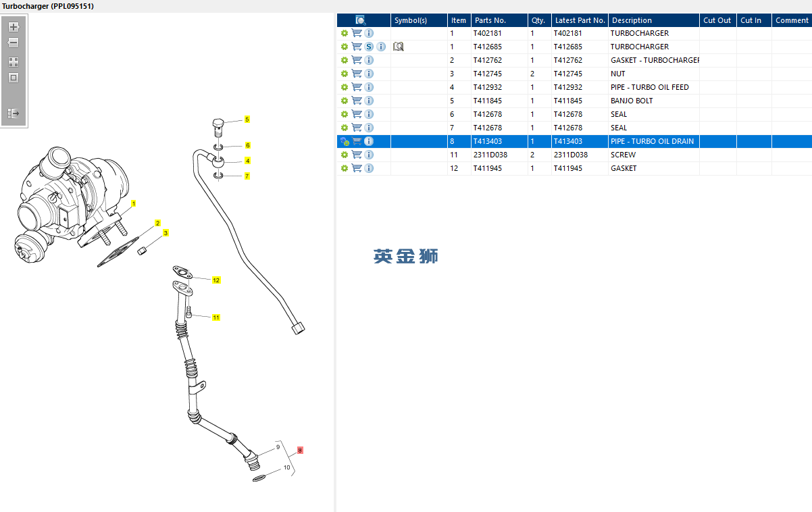Select callout 7 on the diagram
Screen dimensions: 812x512
coord(247,176)
